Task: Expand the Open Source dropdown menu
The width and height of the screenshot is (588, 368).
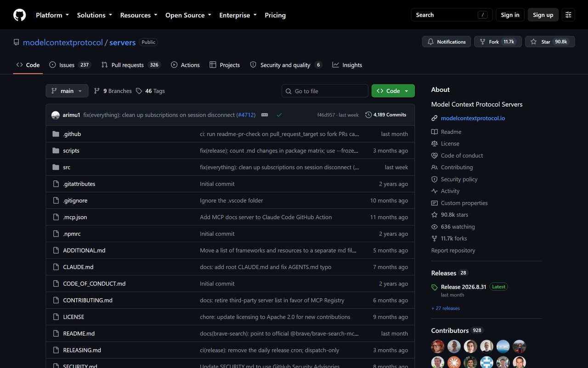Action: (x=188, y=15)
